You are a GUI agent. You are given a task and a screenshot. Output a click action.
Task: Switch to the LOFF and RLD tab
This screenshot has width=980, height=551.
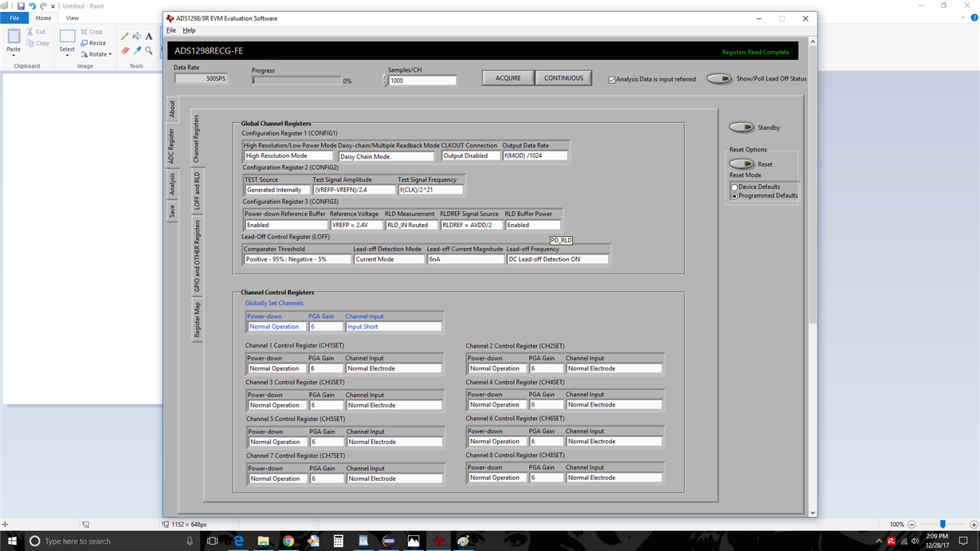tap(197, 191)
